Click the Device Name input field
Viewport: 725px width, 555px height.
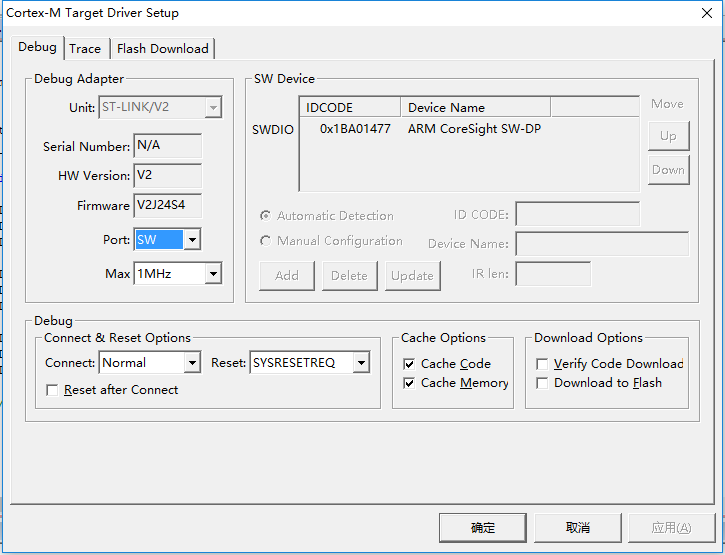point(602,243)
